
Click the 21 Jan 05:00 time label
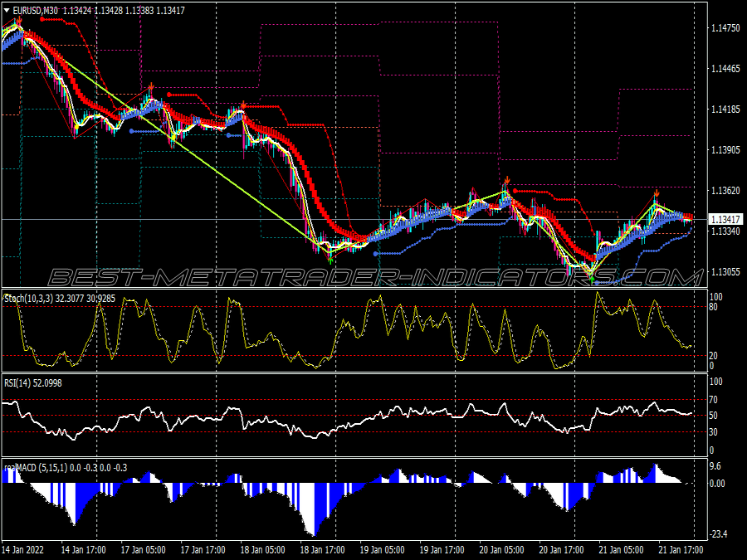[621, 550]
